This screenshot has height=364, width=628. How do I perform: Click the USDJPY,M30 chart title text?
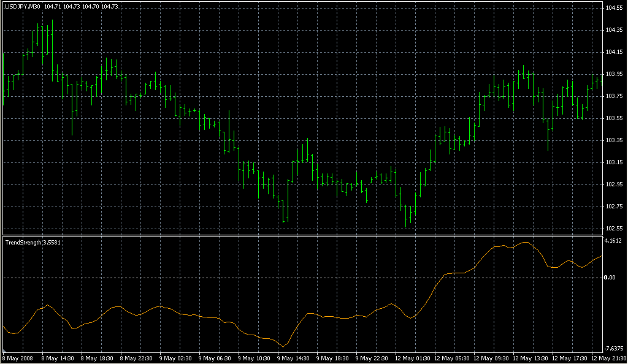pos(22,7)
